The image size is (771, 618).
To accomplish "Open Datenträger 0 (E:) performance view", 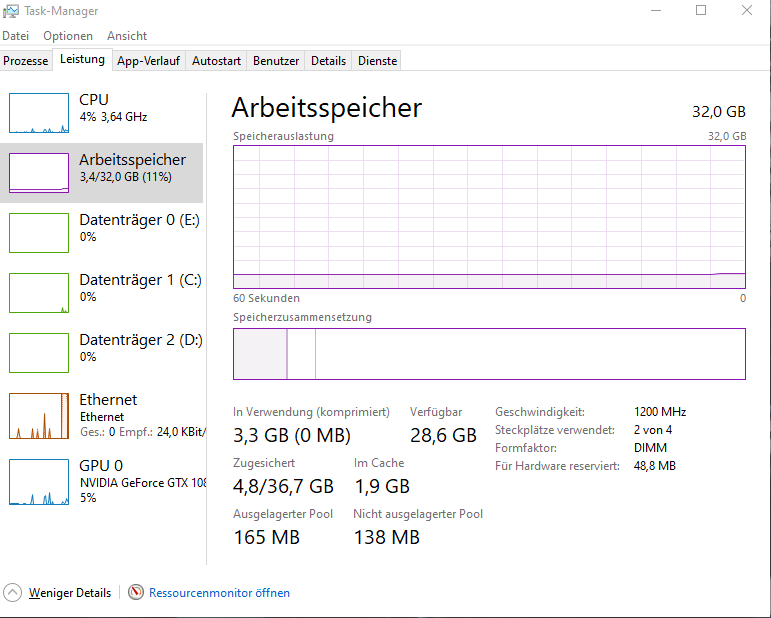I will coord(140,228).
